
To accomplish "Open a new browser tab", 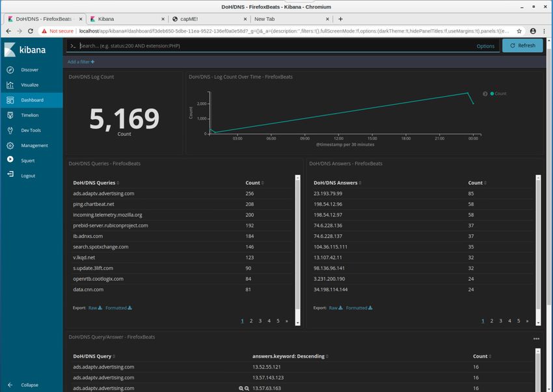I will pyautogui.click(x=340, y=19).
